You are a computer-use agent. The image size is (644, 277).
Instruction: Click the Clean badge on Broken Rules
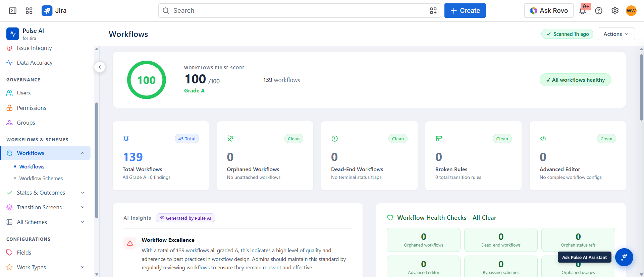coord(502,139)
